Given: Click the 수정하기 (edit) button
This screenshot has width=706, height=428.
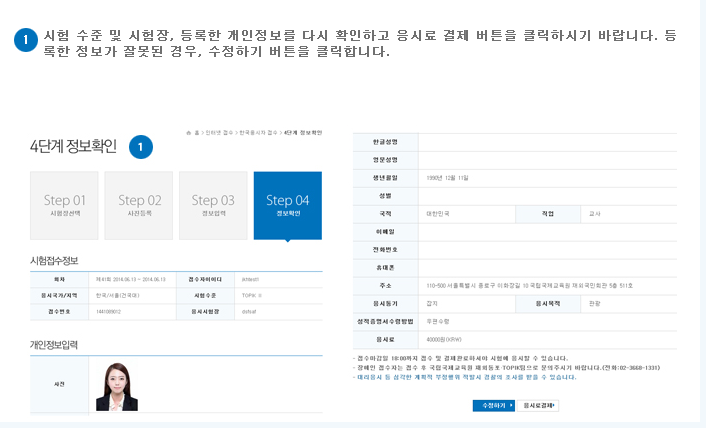Looking at the screenshot, I should [x=494, y=405].
